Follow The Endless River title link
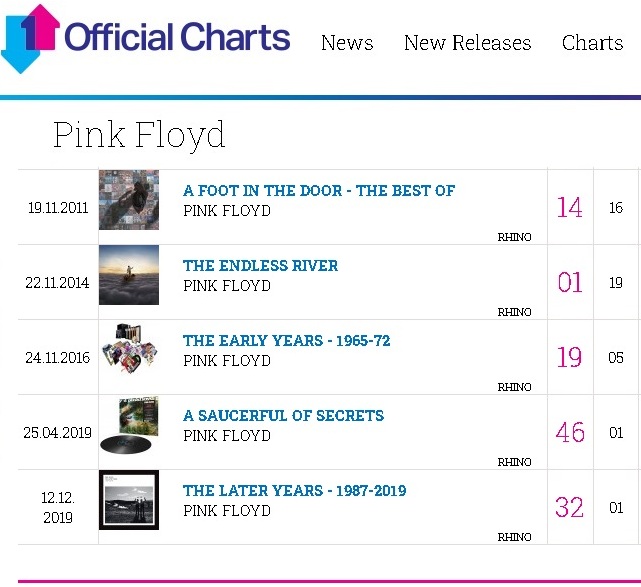Image resolution: width=641 pixels, height=587 pixels. 260,265
